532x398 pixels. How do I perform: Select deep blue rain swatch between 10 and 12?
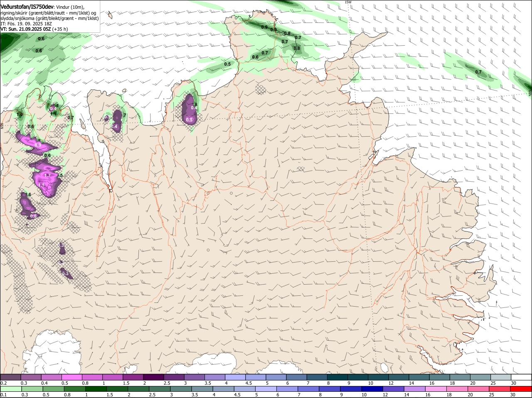tap(372, 388)
